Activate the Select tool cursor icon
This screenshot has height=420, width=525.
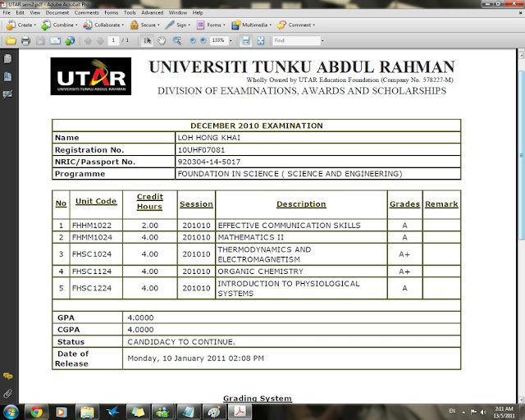[147, 41]
